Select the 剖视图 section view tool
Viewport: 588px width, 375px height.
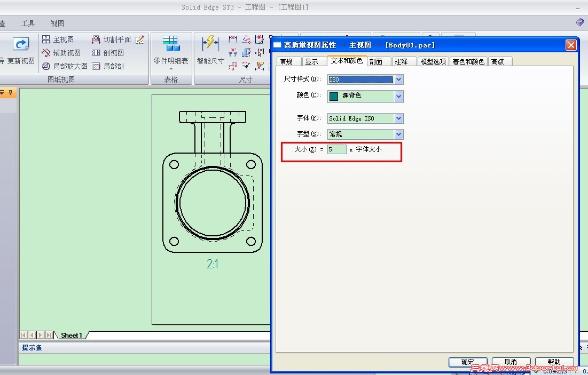108,53
